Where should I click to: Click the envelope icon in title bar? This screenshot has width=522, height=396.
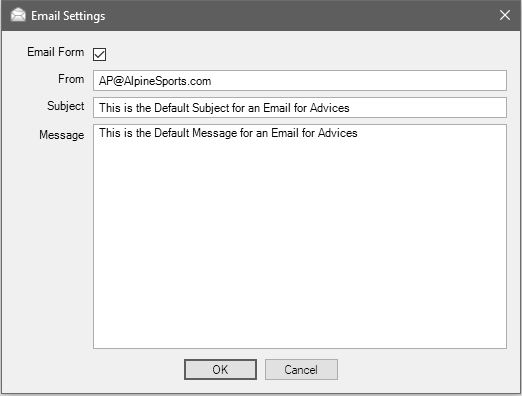18,15
